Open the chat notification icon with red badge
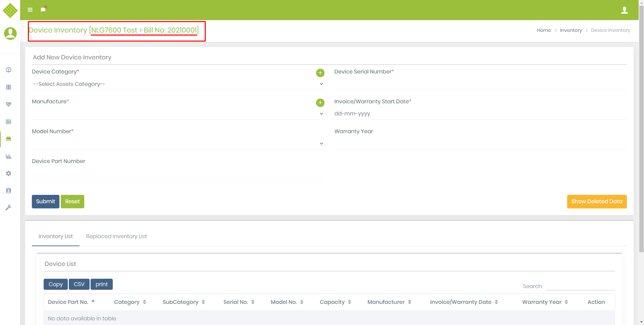Viewport: 644px width, 325px height. click(x=43, y=9)
